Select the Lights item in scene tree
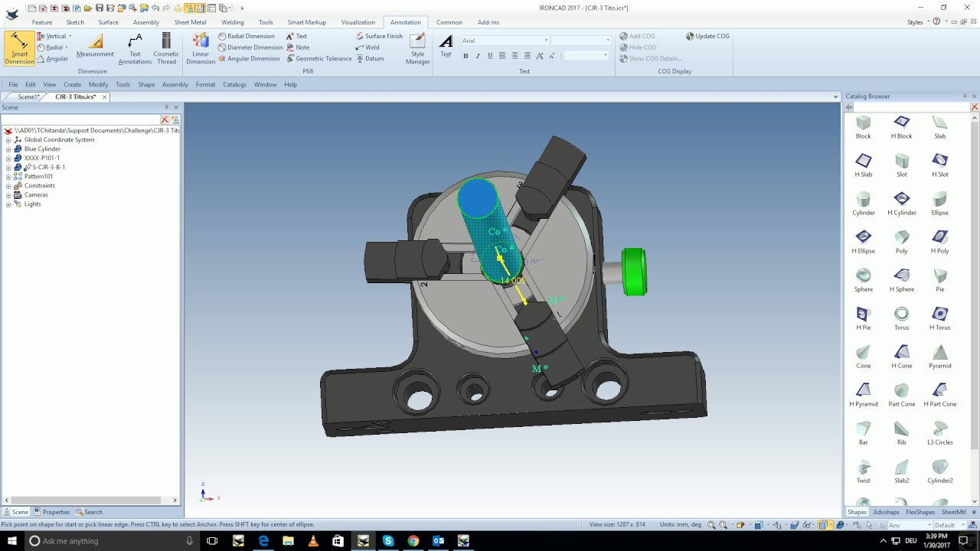The height and width of the screenshot is (551, 980). (32, 204)
